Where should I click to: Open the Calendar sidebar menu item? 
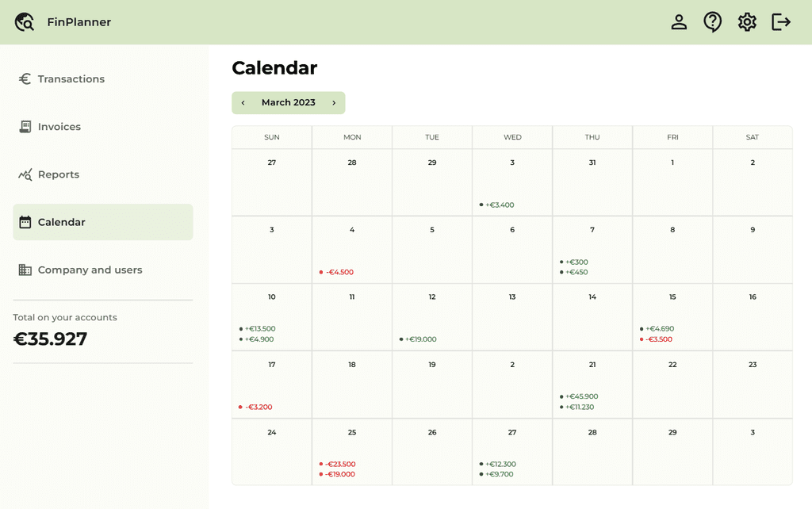tap(103, 222)
